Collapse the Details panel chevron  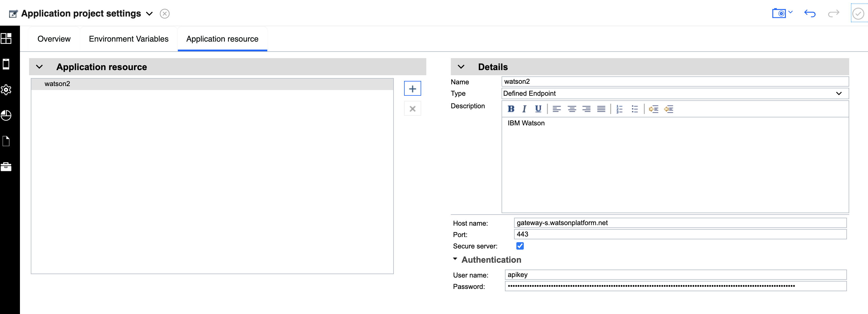coord(461,67)
